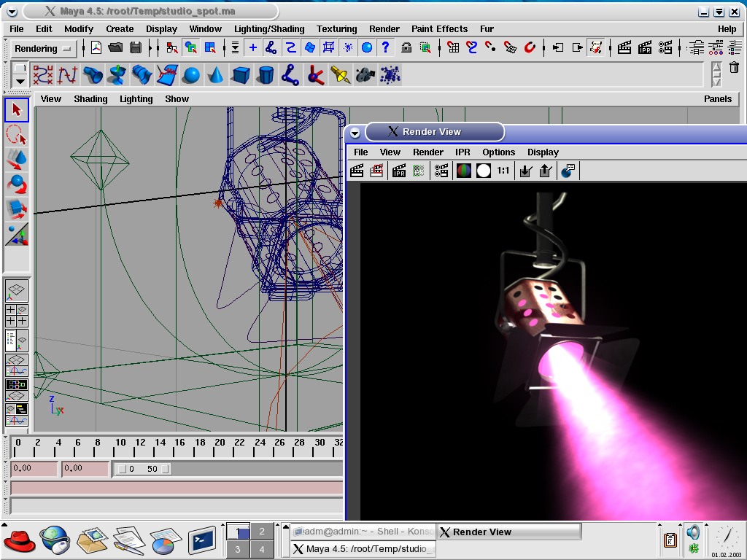
Task: Open Maya window menu arrow in title bar
Action: pyautogui.click(x=12, y=12)
